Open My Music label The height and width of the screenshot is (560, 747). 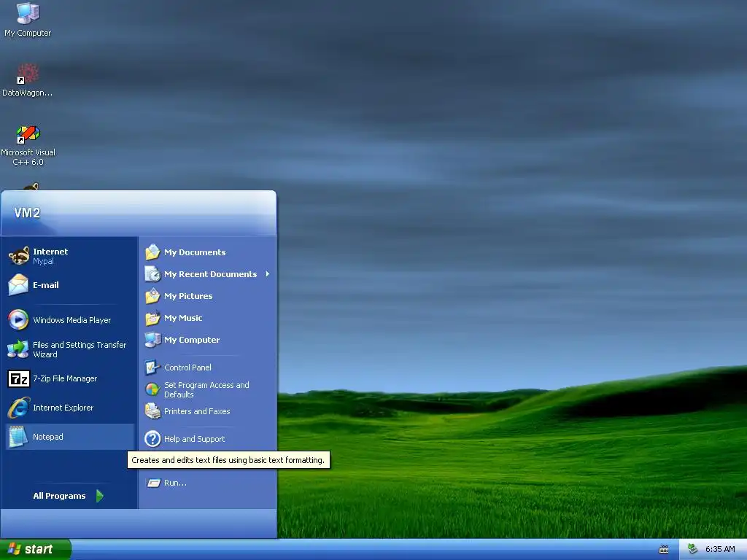point(183,318)
